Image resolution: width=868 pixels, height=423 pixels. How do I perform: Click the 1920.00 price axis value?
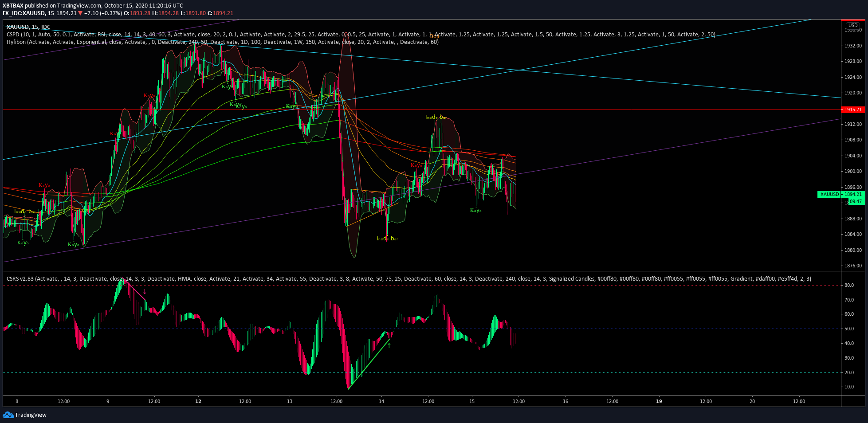click(853, 93)
